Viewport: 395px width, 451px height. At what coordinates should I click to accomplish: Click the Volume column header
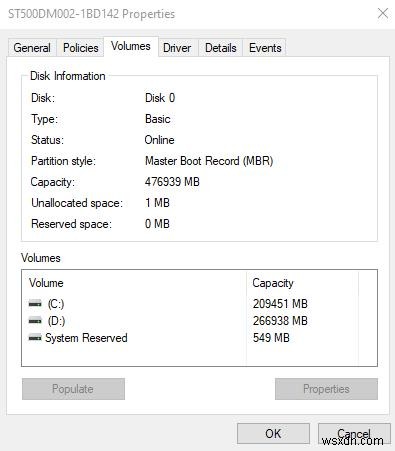[x=134, y=283]
